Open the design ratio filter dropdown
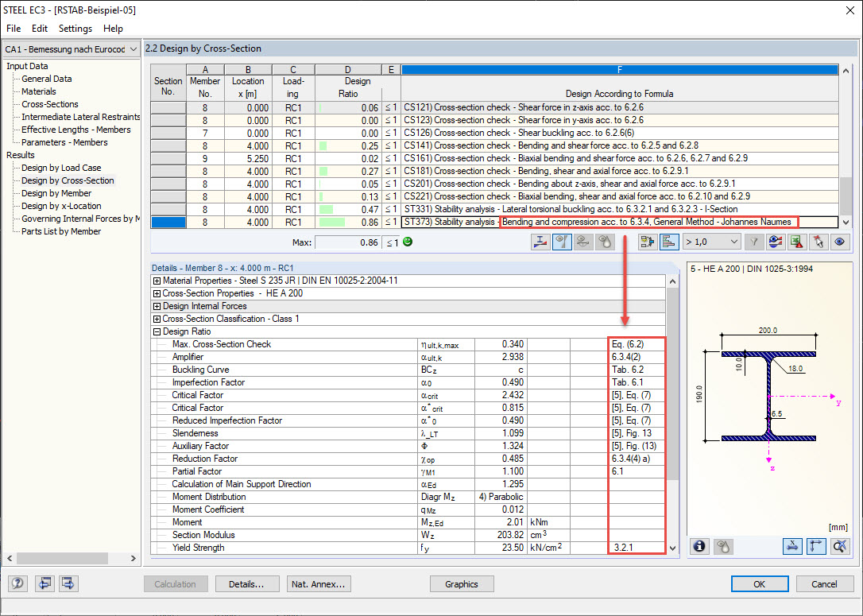 pyautogui.click(x=712, y=242)
